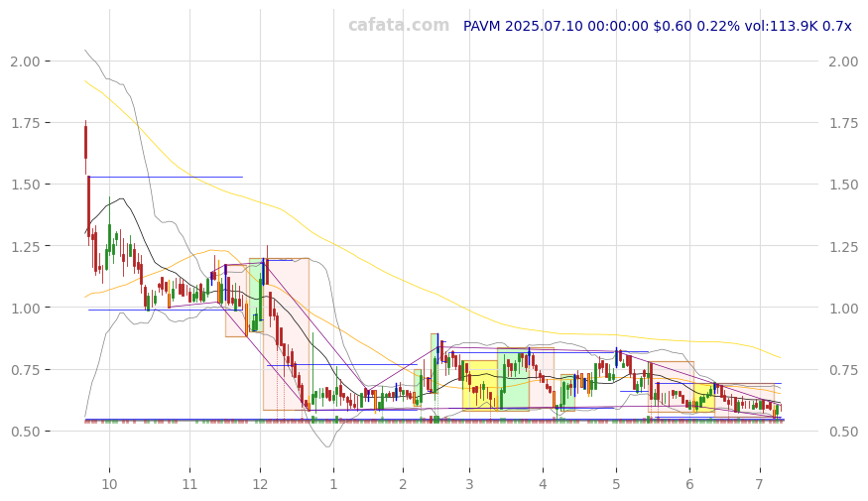Click the left axis label 1.25
868x501 pixels.
pyautogui.click(x=26, y=246)
